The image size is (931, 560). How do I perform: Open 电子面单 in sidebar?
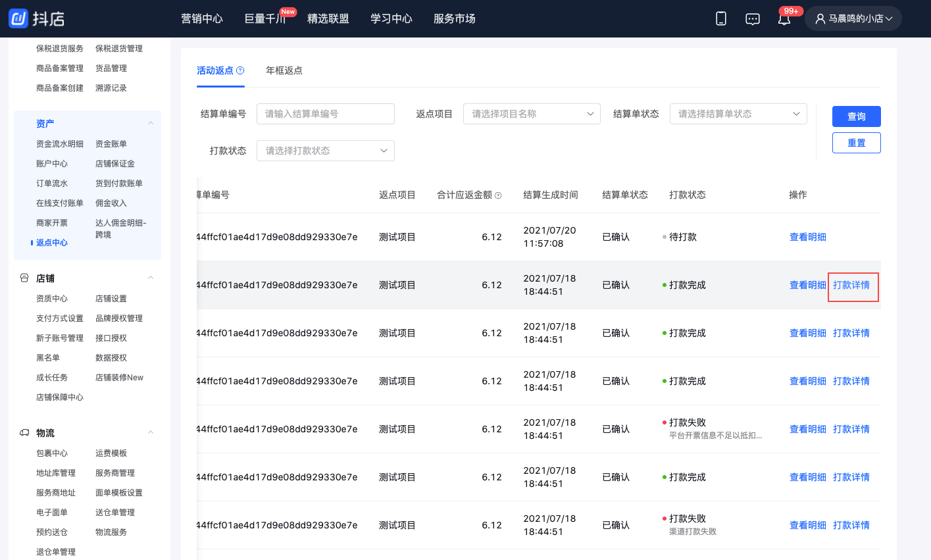point(52,513)
